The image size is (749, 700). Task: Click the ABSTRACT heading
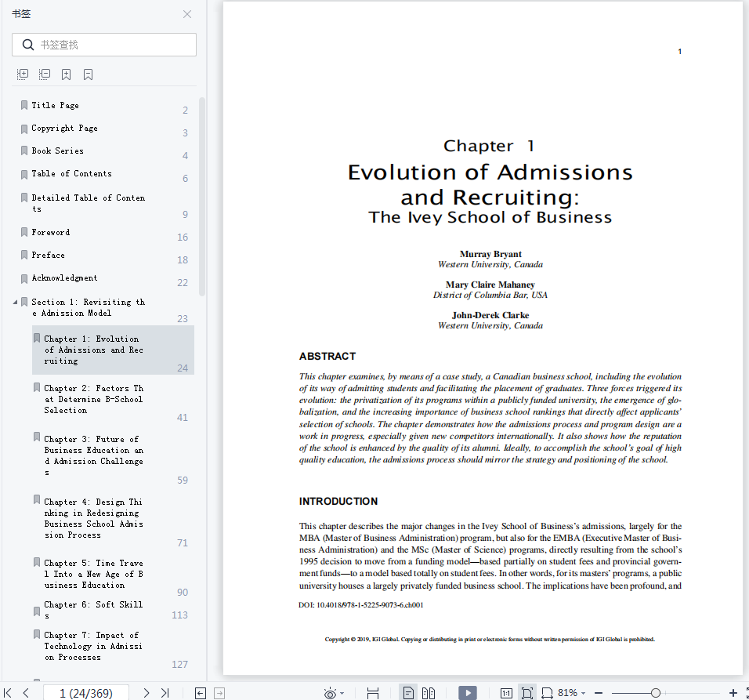pos(327,357)
